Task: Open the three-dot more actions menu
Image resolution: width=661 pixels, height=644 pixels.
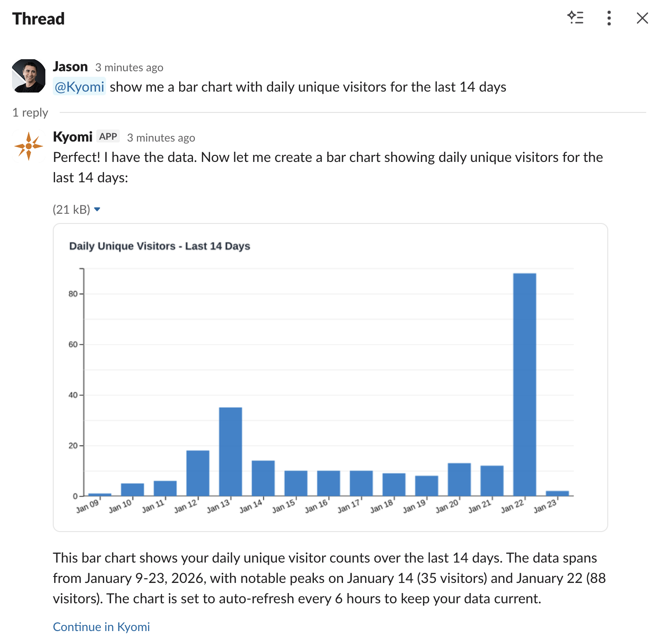Action: (609, 18)
